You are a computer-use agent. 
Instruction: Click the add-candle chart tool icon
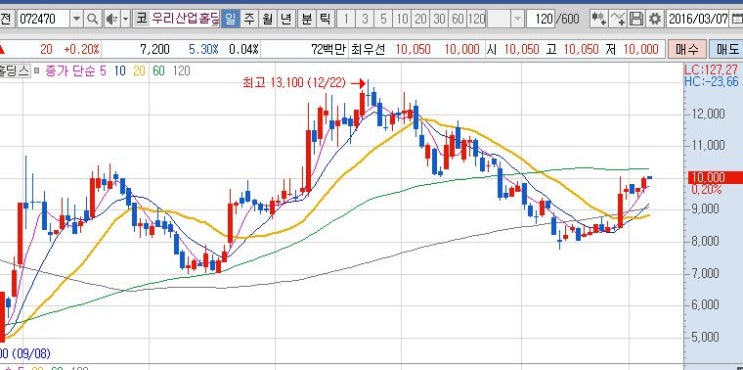coord(598,19)
